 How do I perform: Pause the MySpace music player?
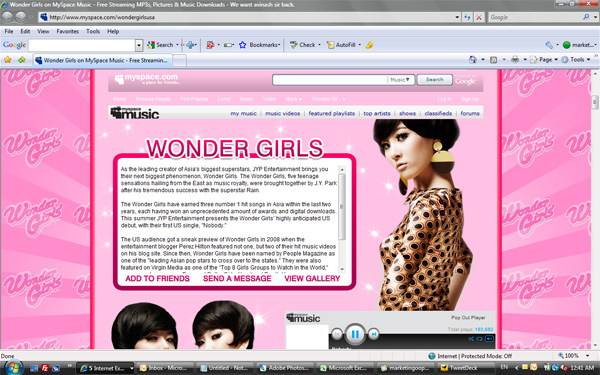355,334
